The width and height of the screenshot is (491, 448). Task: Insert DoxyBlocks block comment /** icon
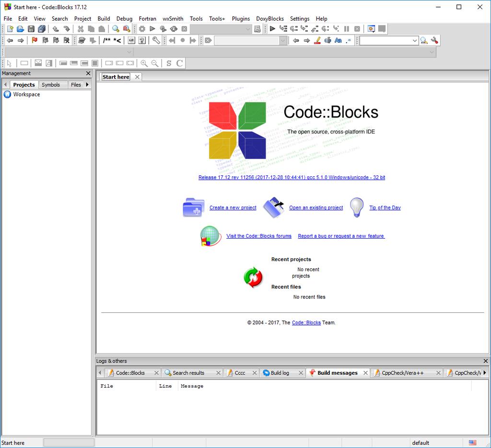tap(106, 40)
